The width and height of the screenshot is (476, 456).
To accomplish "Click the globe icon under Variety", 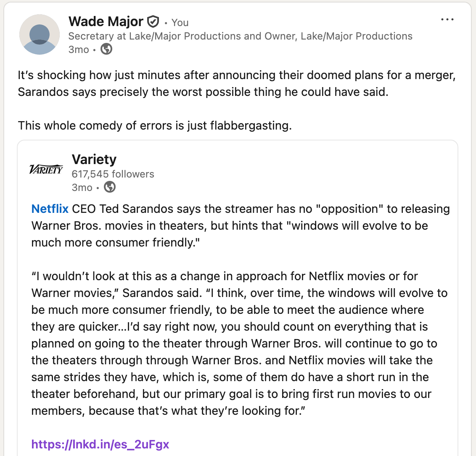I will click(x=110, y=187).
